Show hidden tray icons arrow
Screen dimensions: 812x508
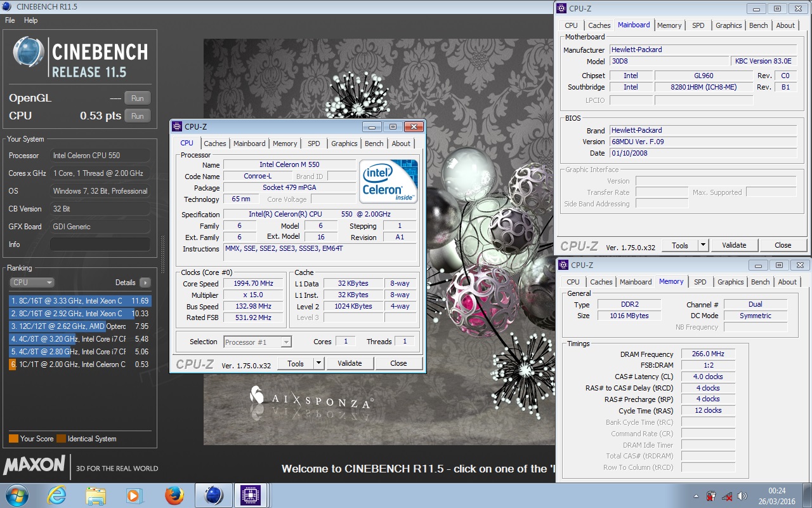[x=695, y=495]
